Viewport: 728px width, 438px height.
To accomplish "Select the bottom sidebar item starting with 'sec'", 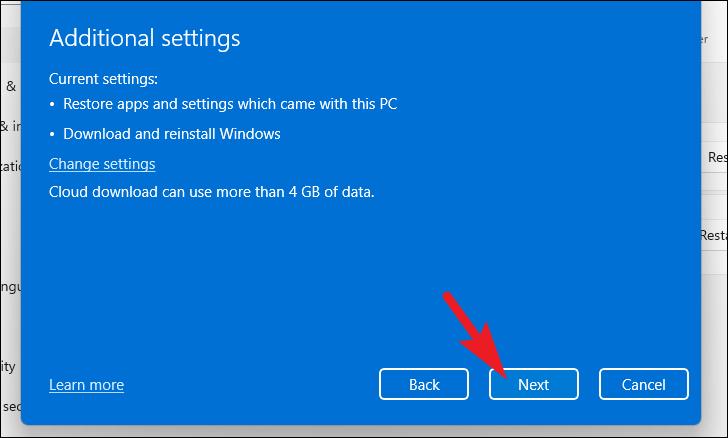I will pos(11,406).
